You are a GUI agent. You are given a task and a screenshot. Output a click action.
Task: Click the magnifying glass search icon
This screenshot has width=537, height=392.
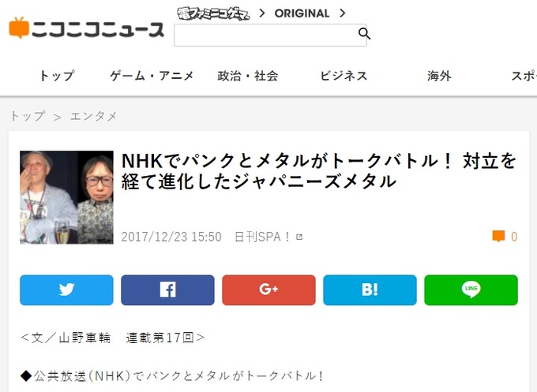click(x=364, y=34)
